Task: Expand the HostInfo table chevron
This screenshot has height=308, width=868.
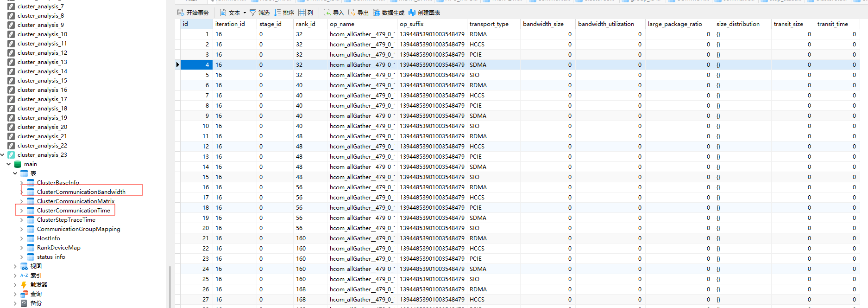Action: (21, 238)
